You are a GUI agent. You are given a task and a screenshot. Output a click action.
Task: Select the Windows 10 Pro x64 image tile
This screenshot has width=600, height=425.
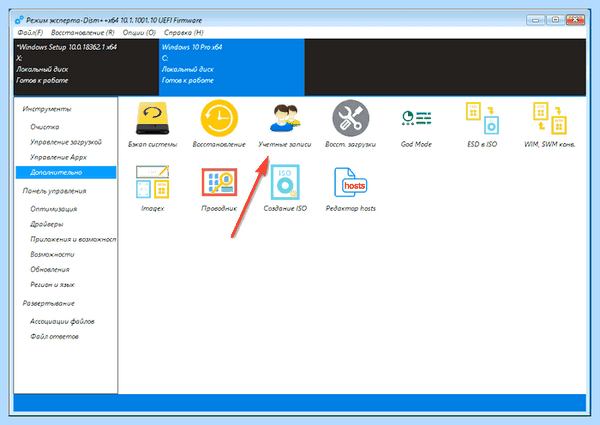tap(232, 67)
